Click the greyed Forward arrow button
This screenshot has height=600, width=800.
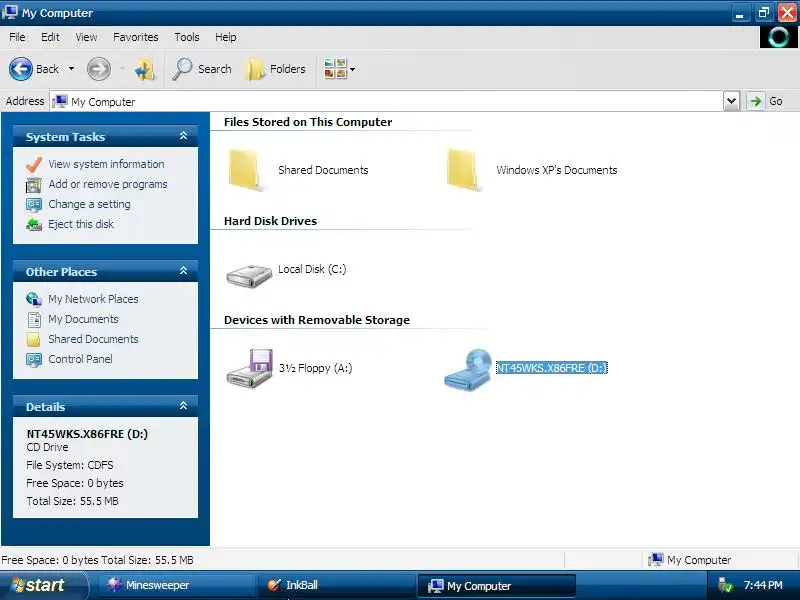pos(98,69)
